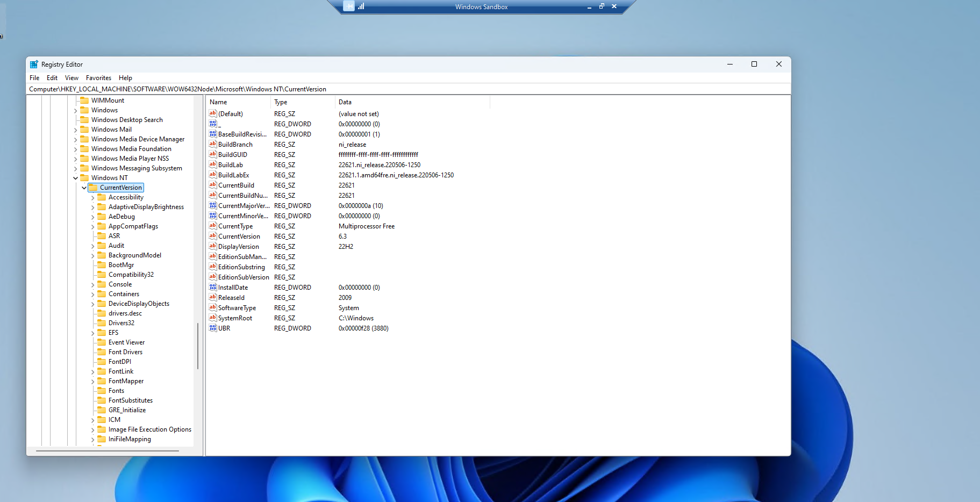Select the Windows Desktop Search key
Screen dimensions: 980x502
pyautogui.click(x=127, y=120)
